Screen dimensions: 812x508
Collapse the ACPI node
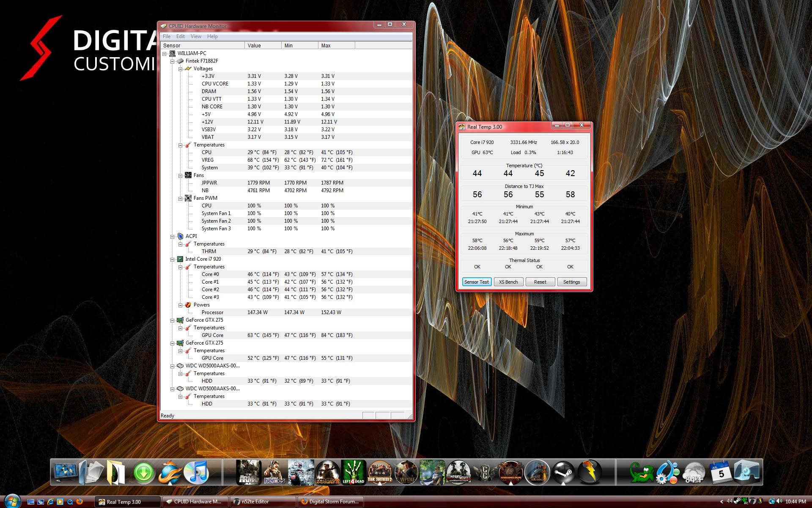click(x=173, y=236)
